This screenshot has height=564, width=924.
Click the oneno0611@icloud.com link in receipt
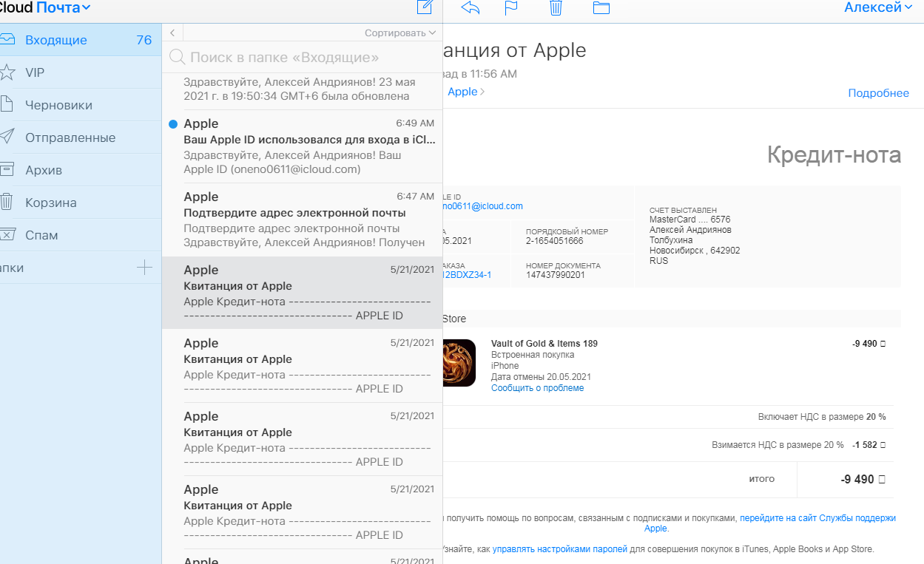pos(483,206)
